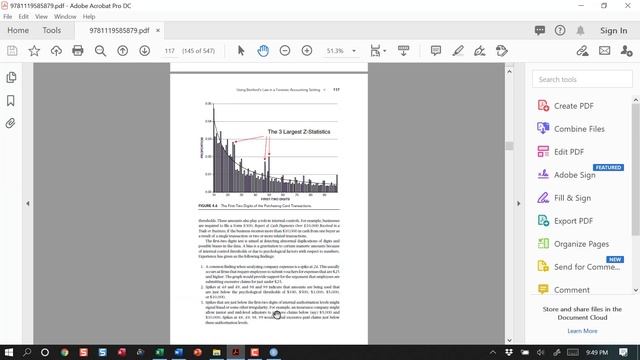Activate the hand pan tool
The height and width of the screenshot is (360, 640).
[263, 51]
